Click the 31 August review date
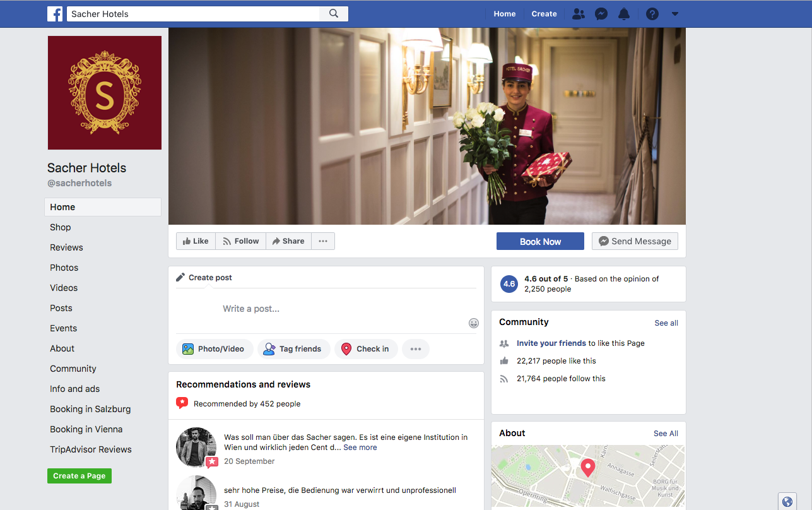The width and height of the screenshot is (812, 510). [x=242, y=504]
